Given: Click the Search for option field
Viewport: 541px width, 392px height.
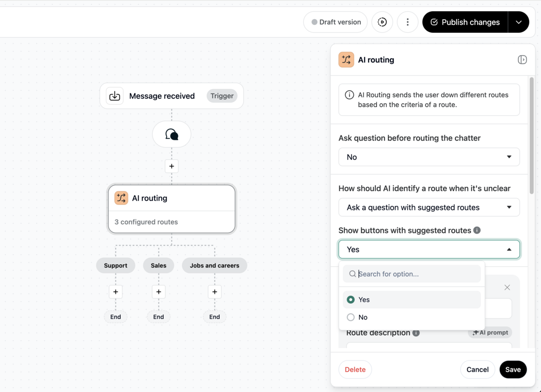Looking at the screenshot, I should (x=412, y=274).
